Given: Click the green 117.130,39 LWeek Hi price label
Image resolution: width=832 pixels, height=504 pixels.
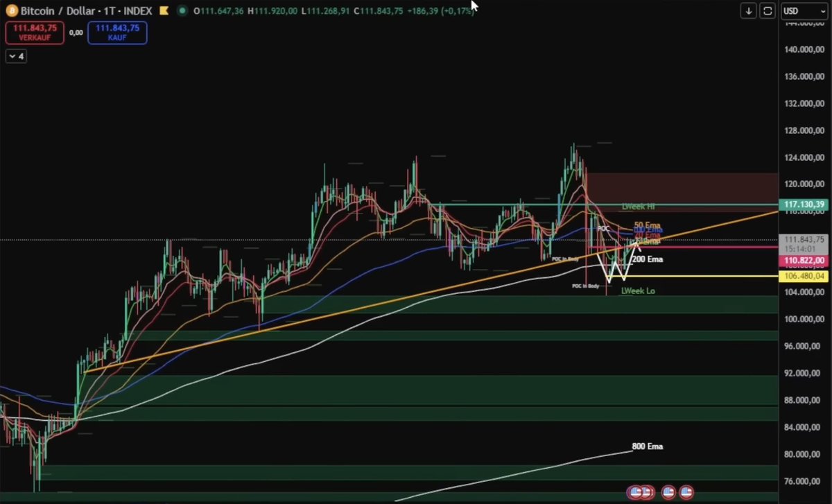Looking at the screenshot, I should (x=804, y=205).
